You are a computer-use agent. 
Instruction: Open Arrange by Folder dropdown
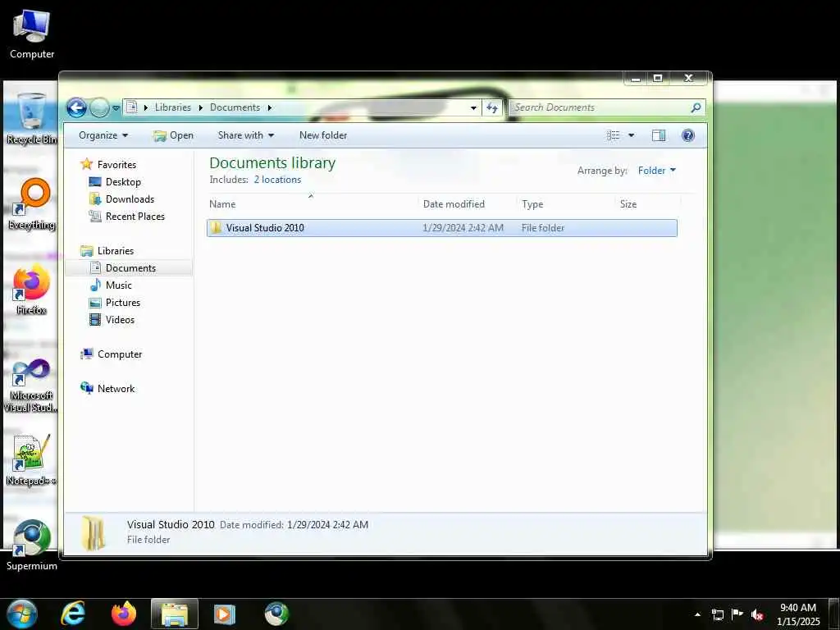point(657,171)
